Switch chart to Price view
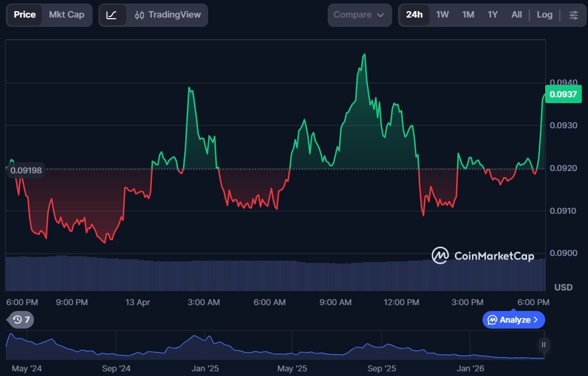This screenshot has width=588, height=376. pos(25,15)
